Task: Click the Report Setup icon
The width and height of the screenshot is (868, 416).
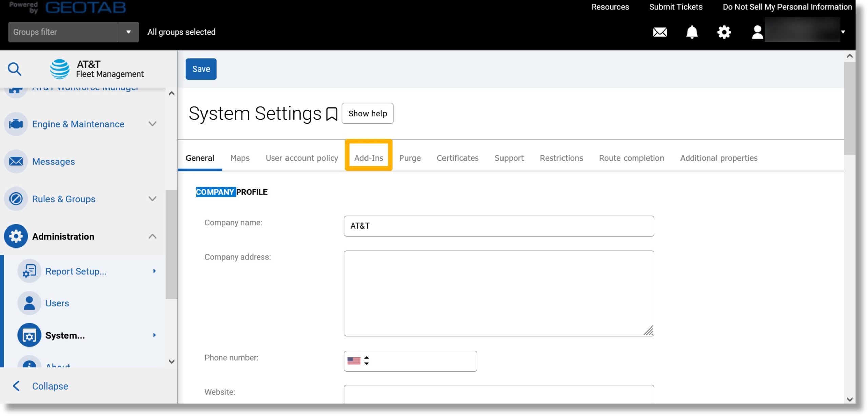Action: [29, 271]
